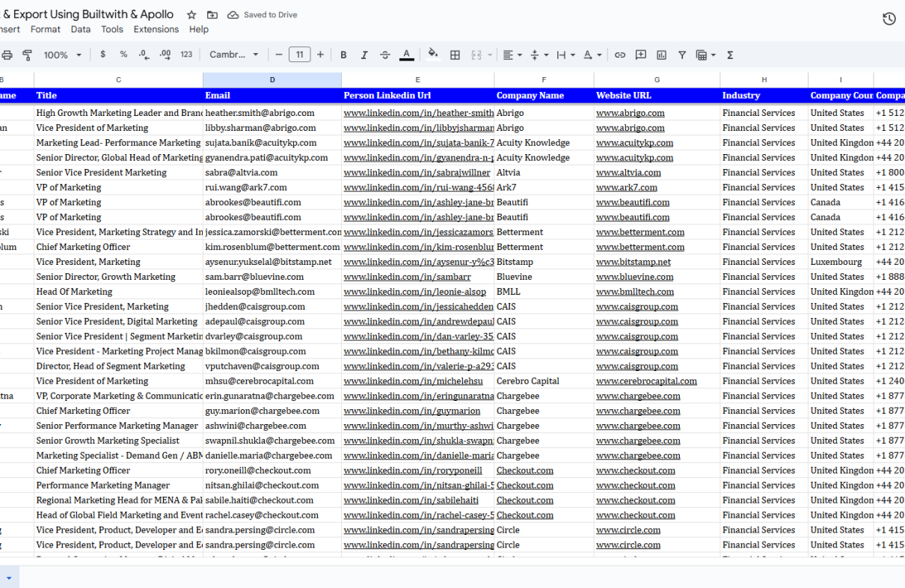Select column H header
The width and height of the screenshot is (905, 588).
pyautogui.click(x=764, y=79)
